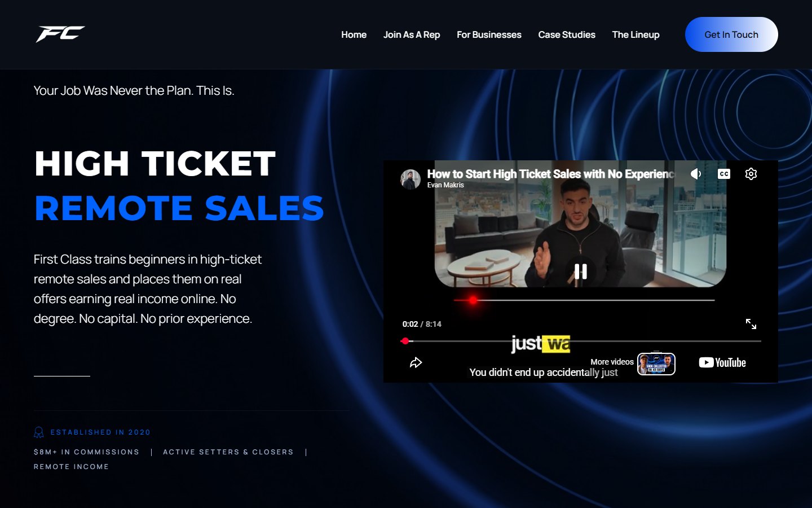Image resolution: width=812 pixels, height=508 pixels.
Task: Open the Join As A Rep page
Action: tap(412, 34)
